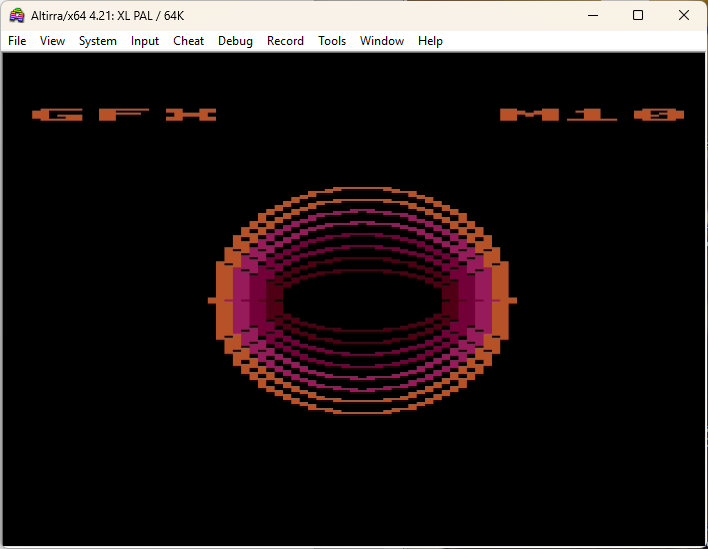Click the Altirra title bar text
This screenshot has width=708, height=549.
click(x=107, y=16)
